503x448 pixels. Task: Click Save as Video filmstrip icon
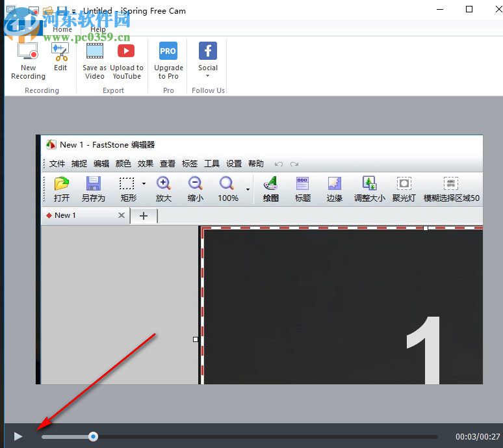coord(95,51)
